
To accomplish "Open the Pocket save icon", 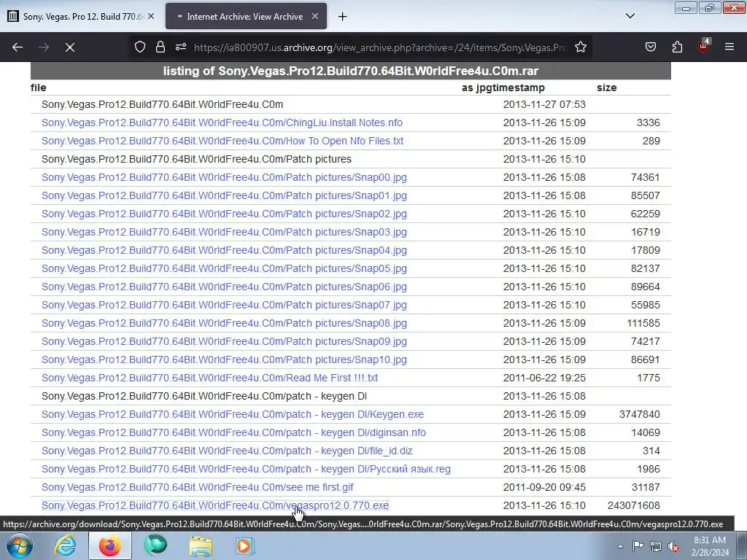I will click(650, 47).
